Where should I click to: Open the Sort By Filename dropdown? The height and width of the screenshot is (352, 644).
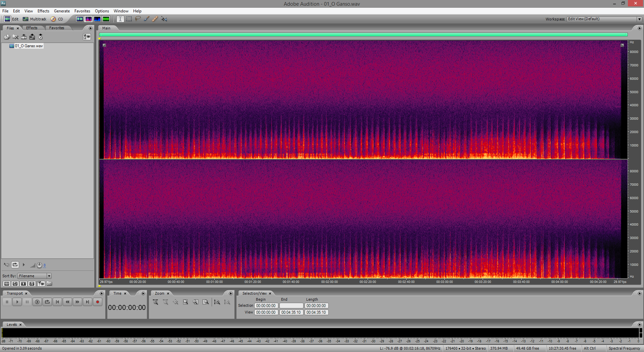click(x=49, y=276)
